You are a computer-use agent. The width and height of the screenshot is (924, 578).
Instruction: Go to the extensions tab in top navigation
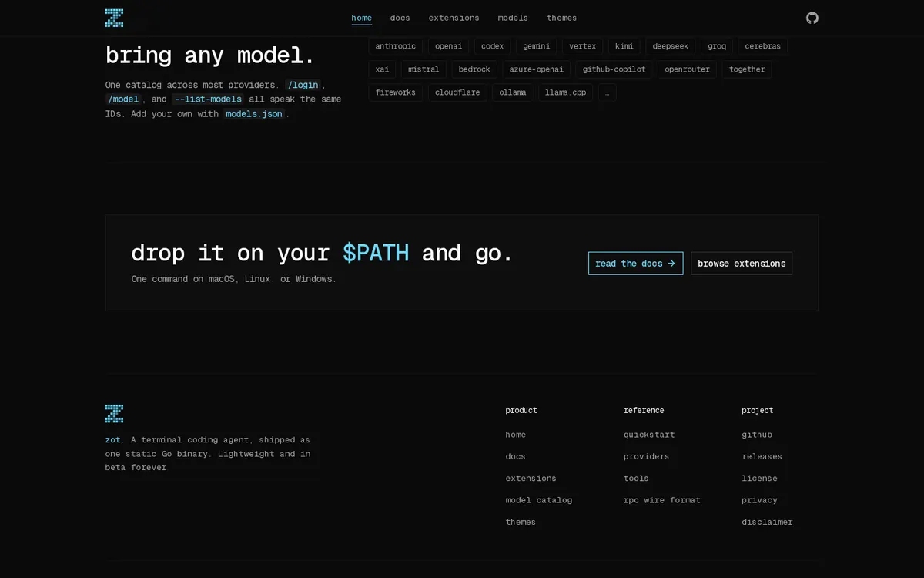[454, 18]
